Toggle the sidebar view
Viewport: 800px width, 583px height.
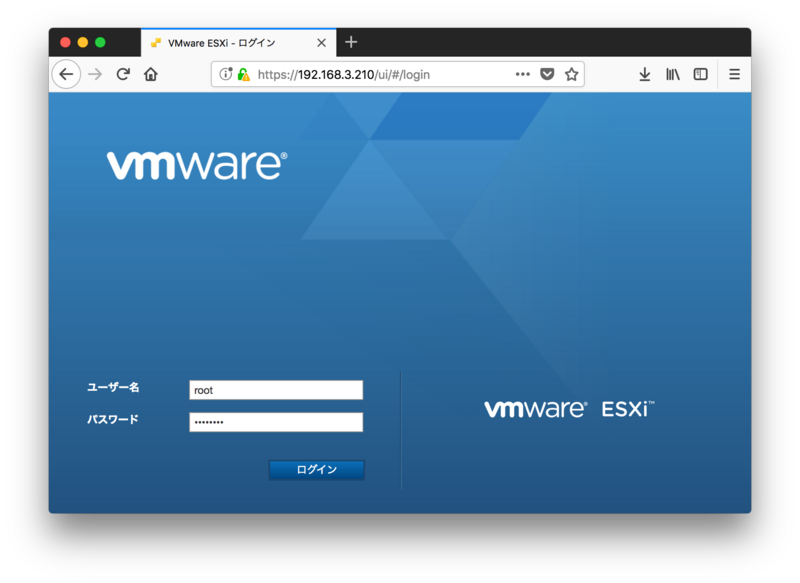point(701,74)
